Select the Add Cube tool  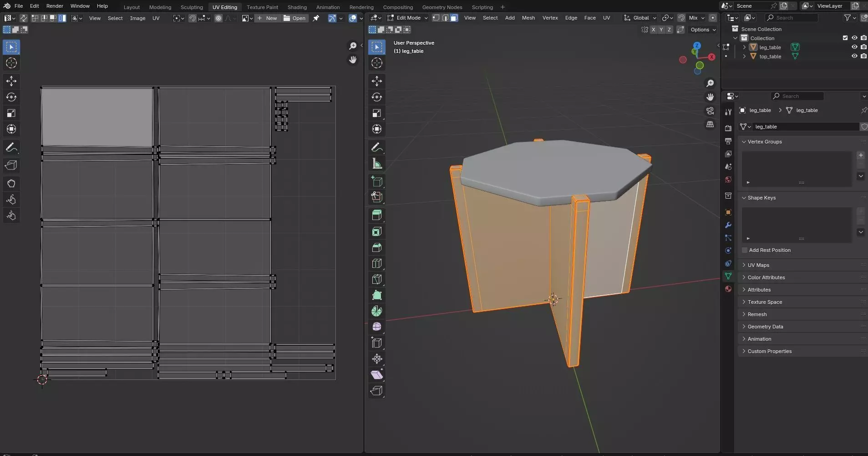[x=377, y=181]
